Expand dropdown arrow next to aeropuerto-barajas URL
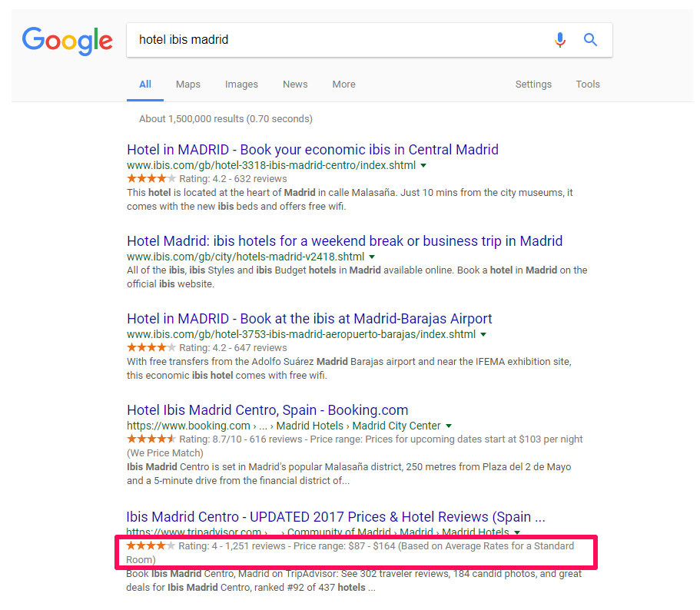700x610 pixels. coord(483,334)
